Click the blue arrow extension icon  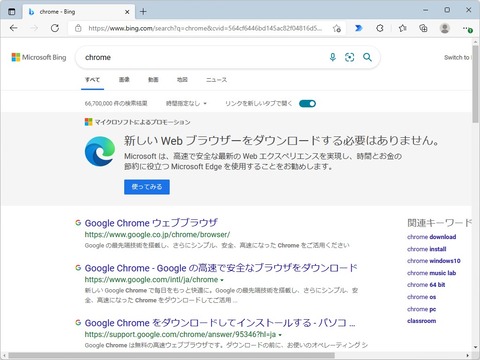pyautogui.click(x=358, y=28)
